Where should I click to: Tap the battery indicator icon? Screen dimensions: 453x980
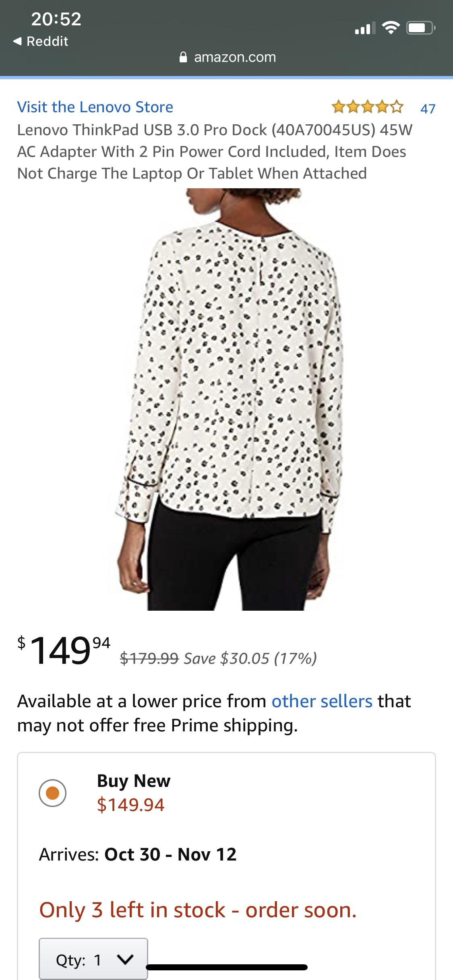pyautogui.click(x=420, y=28)
